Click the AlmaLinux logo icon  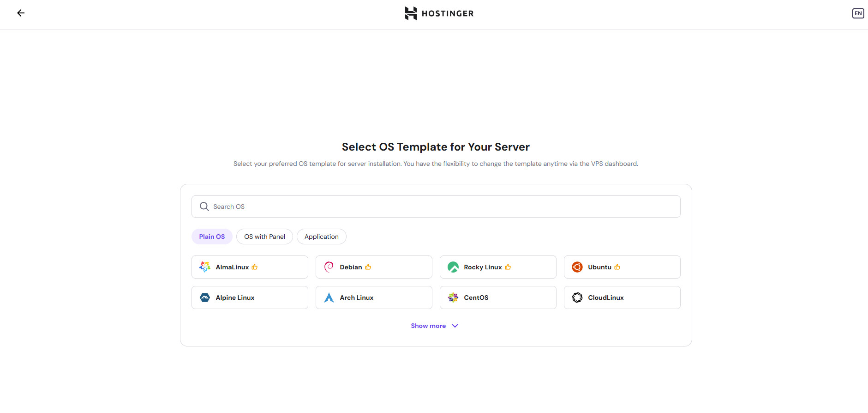coord(205,267)
